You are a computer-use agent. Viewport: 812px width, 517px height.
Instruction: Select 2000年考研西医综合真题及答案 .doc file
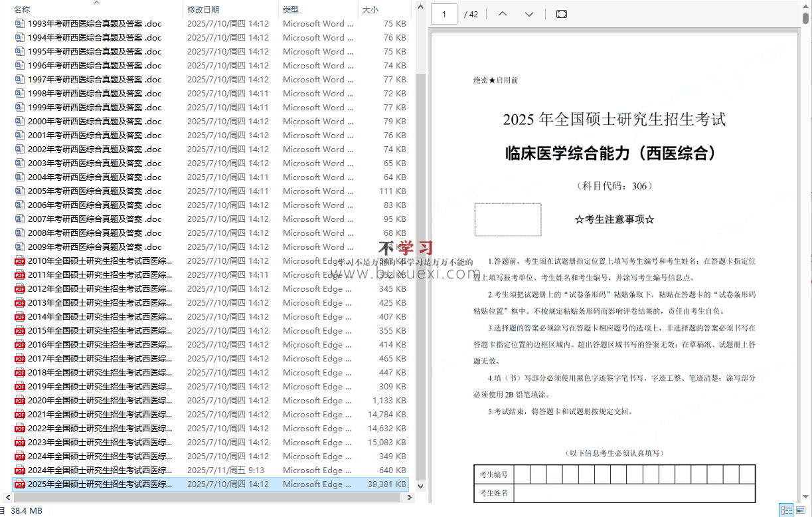pos(94,122)
